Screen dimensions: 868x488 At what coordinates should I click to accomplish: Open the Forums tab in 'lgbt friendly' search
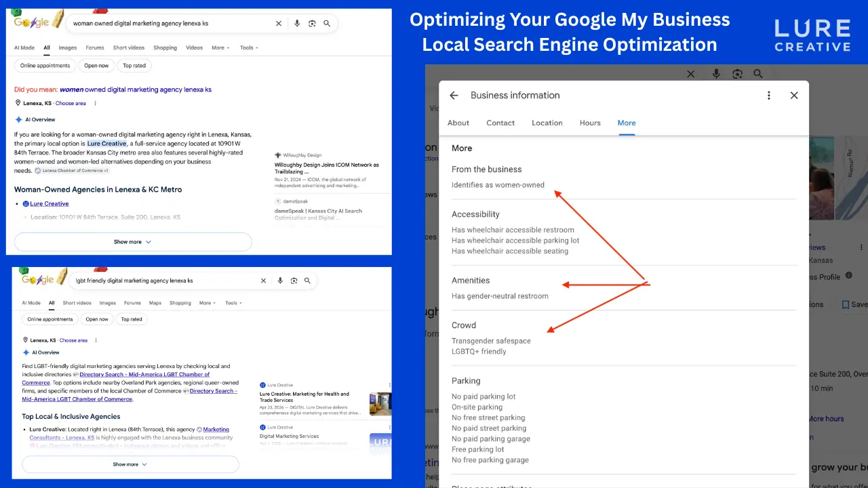[132, 303]
